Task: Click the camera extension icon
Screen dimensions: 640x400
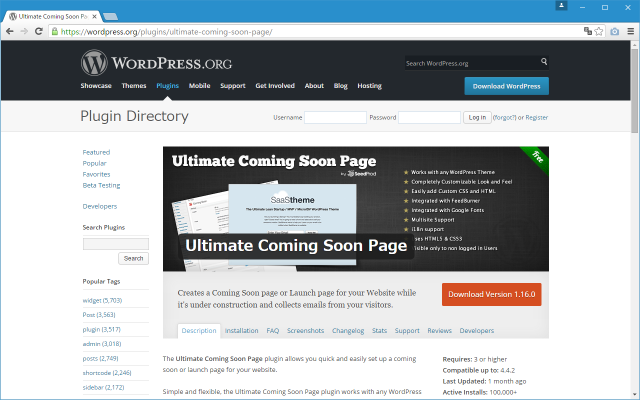Action: click(x=615, y=31)
